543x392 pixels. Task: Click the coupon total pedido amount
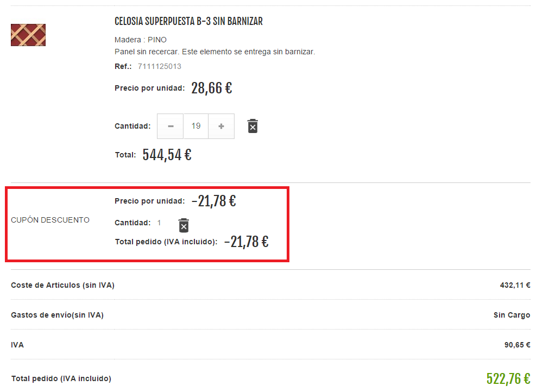(x=246, y=242)
